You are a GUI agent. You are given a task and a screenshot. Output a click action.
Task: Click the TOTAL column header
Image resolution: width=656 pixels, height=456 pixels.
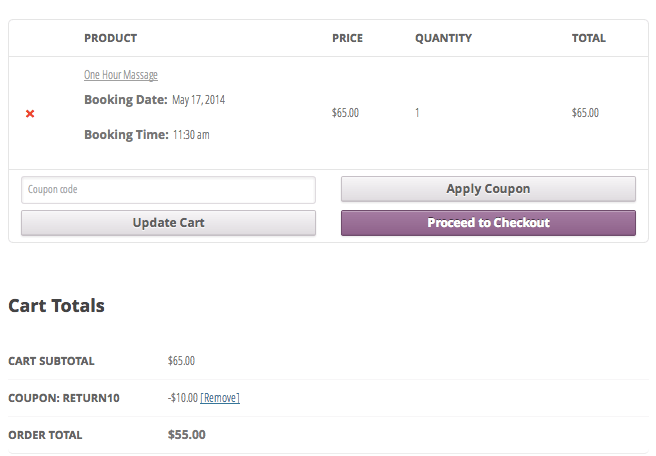click(x=588, y=39)
